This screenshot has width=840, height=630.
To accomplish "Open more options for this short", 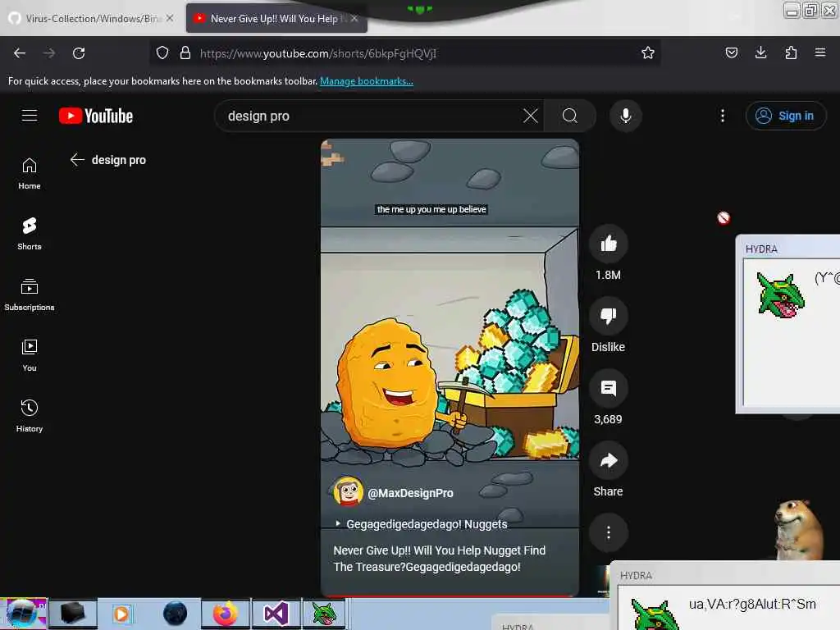I will coord(608,532).
